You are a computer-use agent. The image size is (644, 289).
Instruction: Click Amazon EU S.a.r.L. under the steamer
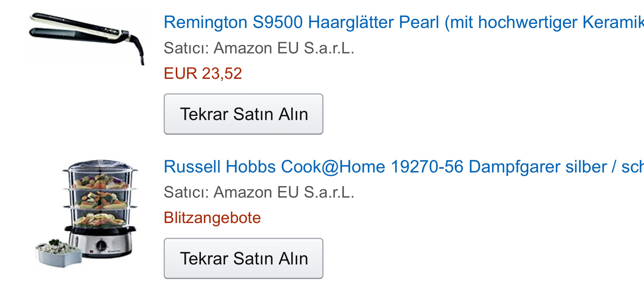[x=284, y=192]
